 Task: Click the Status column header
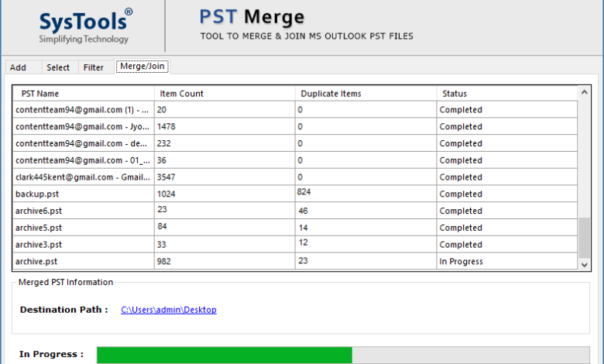pyautogui.click(x=507, y=94)
